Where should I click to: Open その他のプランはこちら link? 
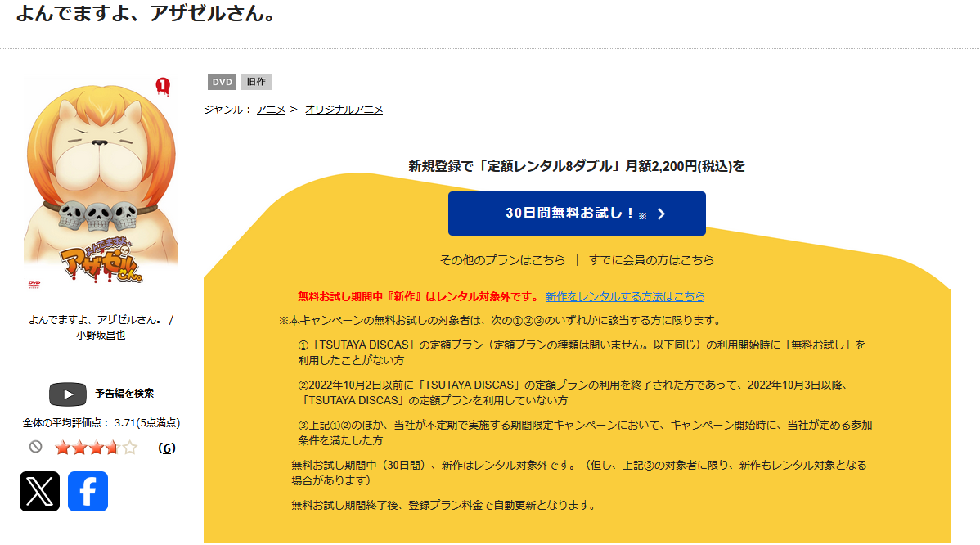pyautogui.click(x=502, y=260)
